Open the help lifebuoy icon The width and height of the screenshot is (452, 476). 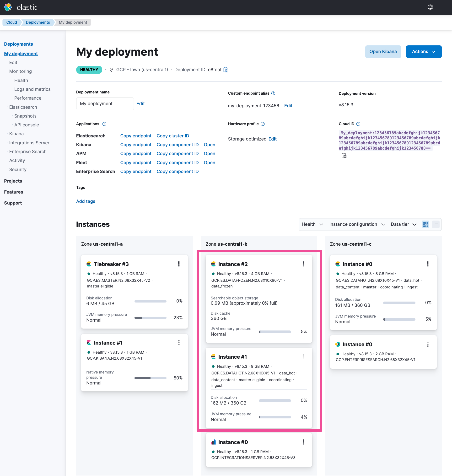point(430,7)
